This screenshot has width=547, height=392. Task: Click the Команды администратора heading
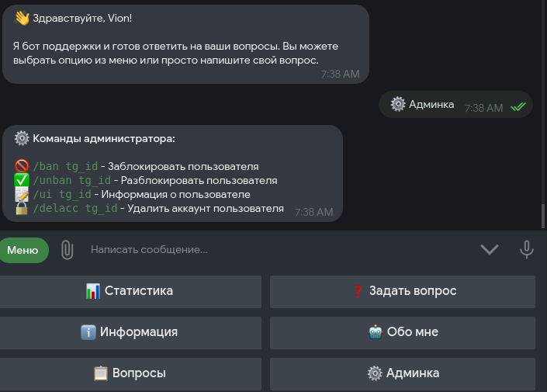[104, 139]
